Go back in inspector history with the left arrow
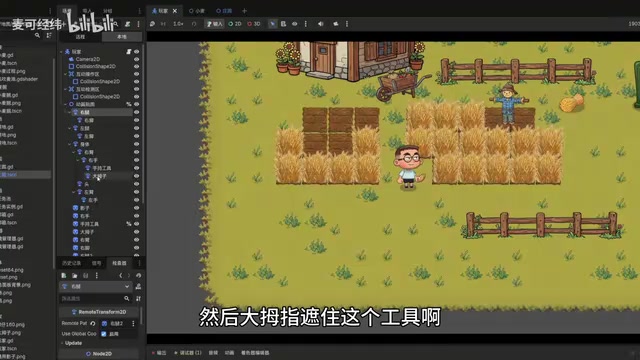This screenshot has width=640, height=360. (120, 276)
